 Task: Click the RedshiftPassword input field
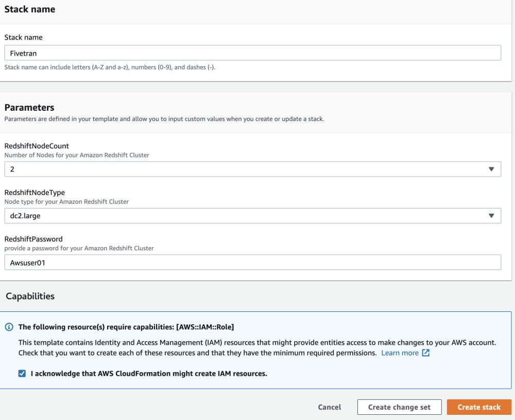click(x=252, y=262)
